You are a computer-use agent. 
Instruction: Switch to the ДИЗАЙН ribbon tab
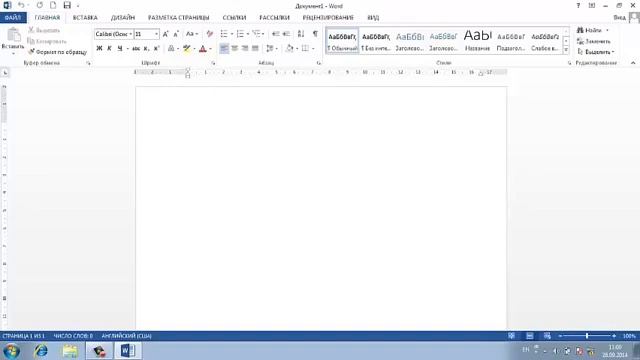click(x=122, y=18)
